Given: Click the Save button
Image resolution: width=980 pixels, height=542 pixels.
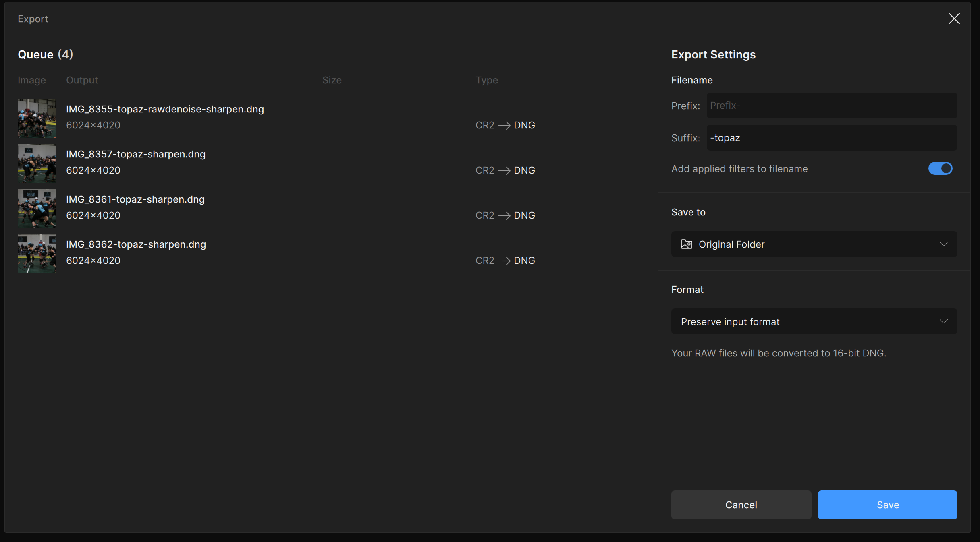Looking at the screenshot, I should tap(887, 505).
